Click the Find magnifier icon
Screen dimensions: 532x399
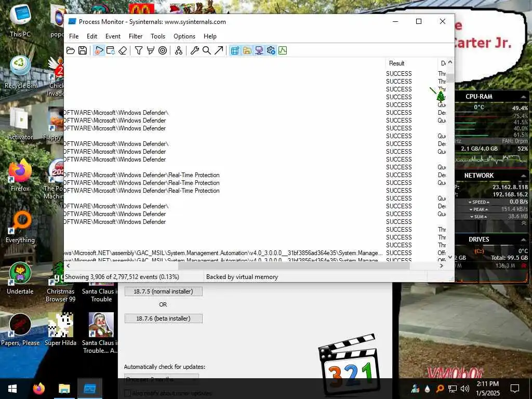[206, 50]
